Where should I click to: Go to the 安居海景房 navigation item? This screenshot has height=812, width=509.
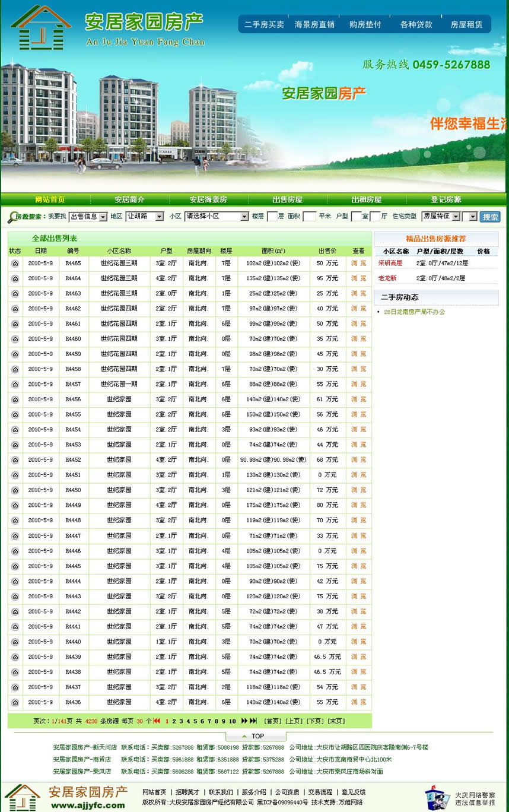[208, 199]
